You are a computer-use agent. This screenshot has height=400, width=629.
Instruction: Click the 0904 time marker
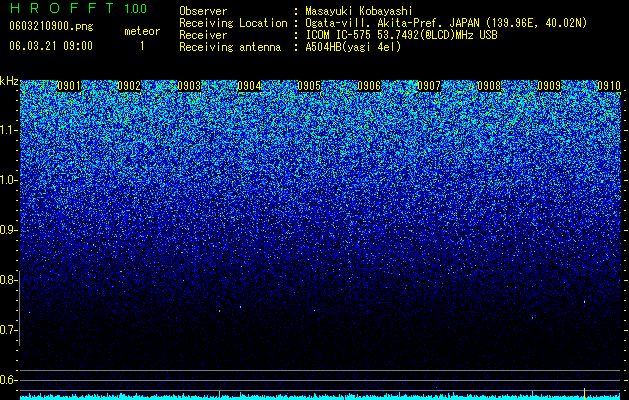click(249, 86)
